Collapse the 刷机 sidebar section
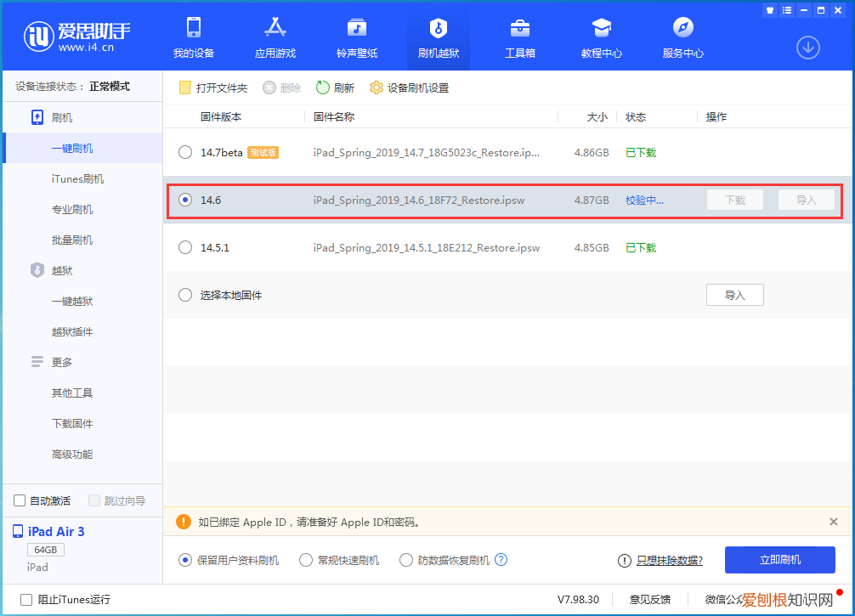The width and height of the screenshot is (855, 616). (62, 117)
